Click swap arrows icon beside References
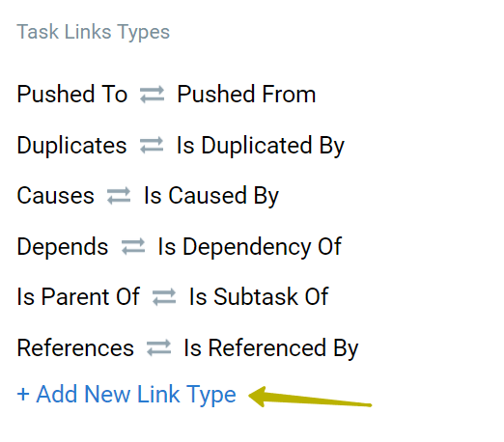 158,348
